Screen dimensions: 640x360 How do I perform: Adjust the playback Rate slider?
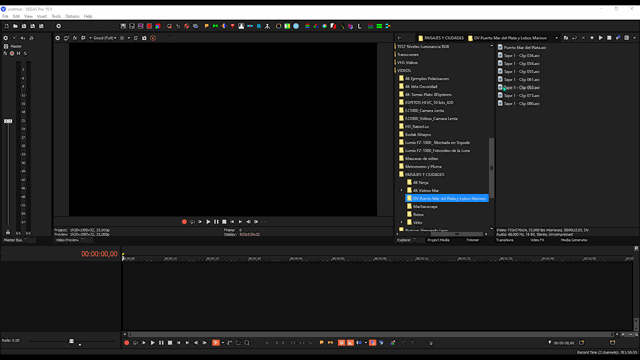pos(71,341)
